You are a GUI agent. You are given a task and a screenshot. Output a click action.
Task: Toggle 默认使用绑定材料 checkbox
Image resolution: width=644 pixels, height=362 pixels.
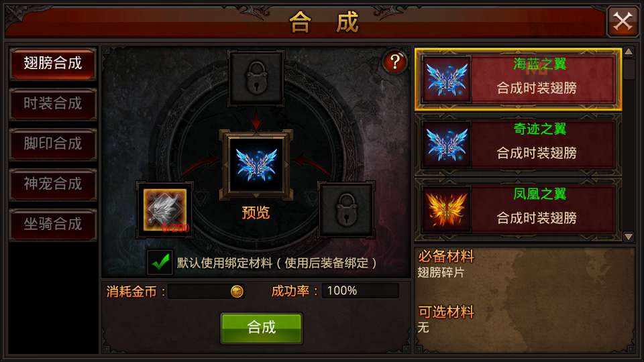click(160, 262)
